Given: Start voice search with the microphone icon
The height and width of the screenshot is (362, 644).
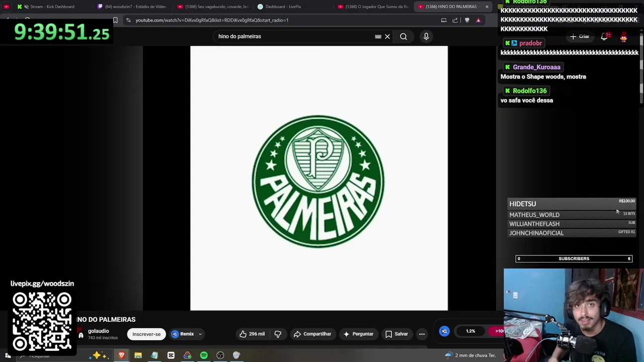Looking at the screenshot, I should [x=426, y=36].
